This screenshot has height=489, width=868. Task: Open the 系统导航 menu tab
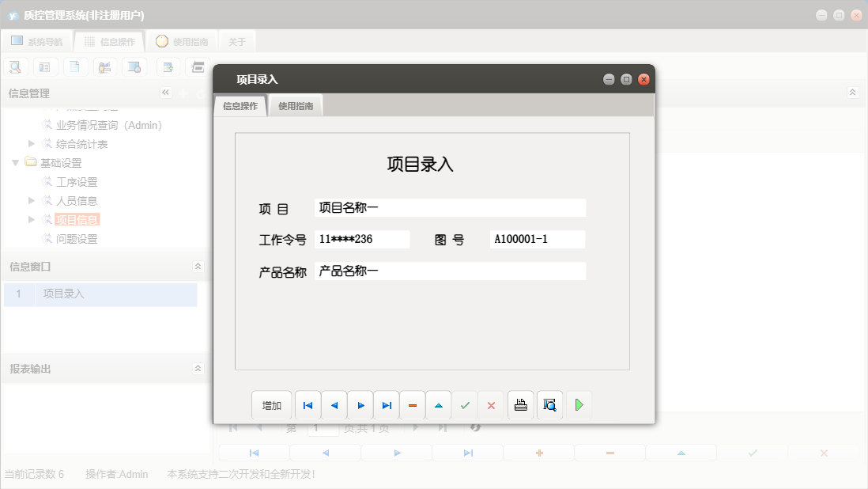point(36,40)
